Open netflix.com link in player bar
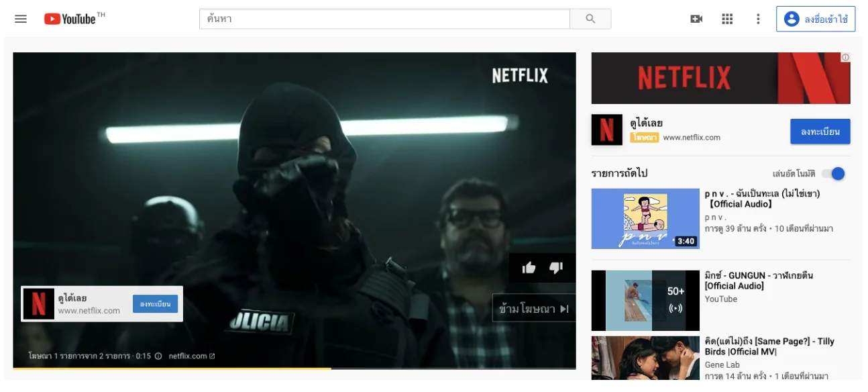The width and height of the screenshot is (868, 392). pyautogui.click(x=192, y=356)
